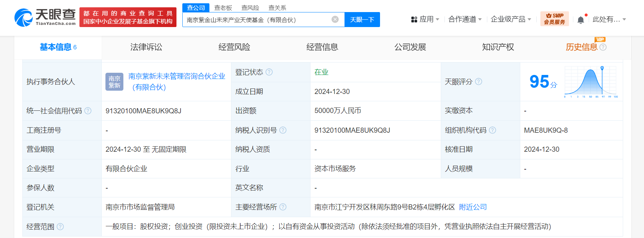Click help icon next to 登记状态
This screenshot has width=644, height=238.
click(269, 72)
